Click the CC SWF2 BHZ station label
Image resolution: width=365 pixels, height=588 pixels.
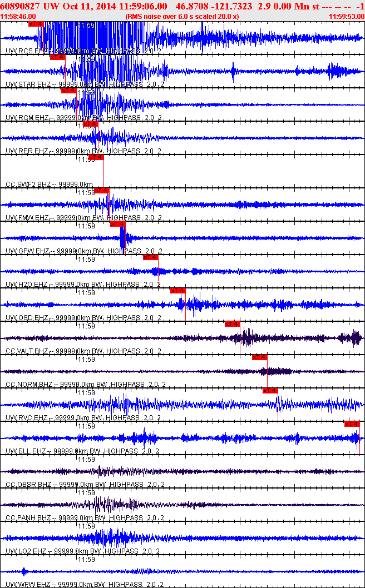pyautogui.click(x=28, y=185)
